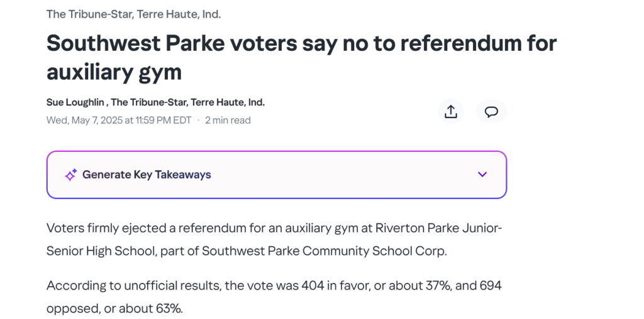This screenshot has width=644, height=319.
Task: Click the gray Tribune-Star source label above headline
Action: [x=133, y=14]
